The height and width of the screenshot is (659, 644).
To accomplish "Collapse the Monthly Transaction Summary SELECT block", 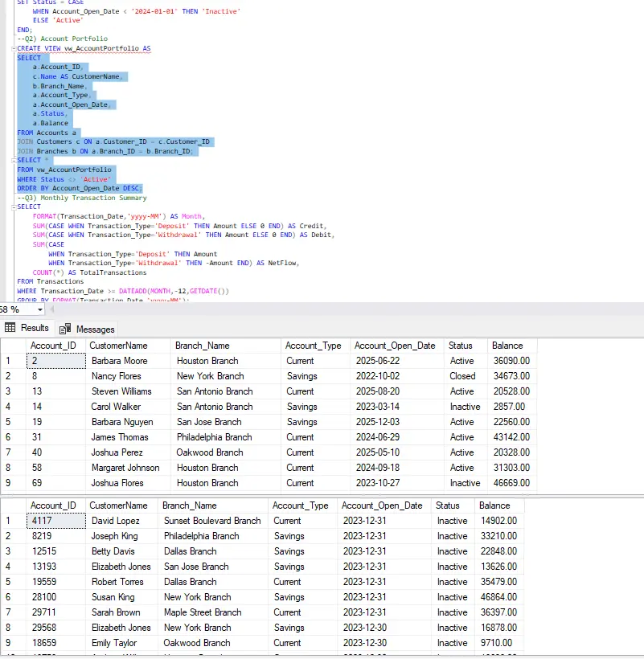I will click(x=14, y=207).
